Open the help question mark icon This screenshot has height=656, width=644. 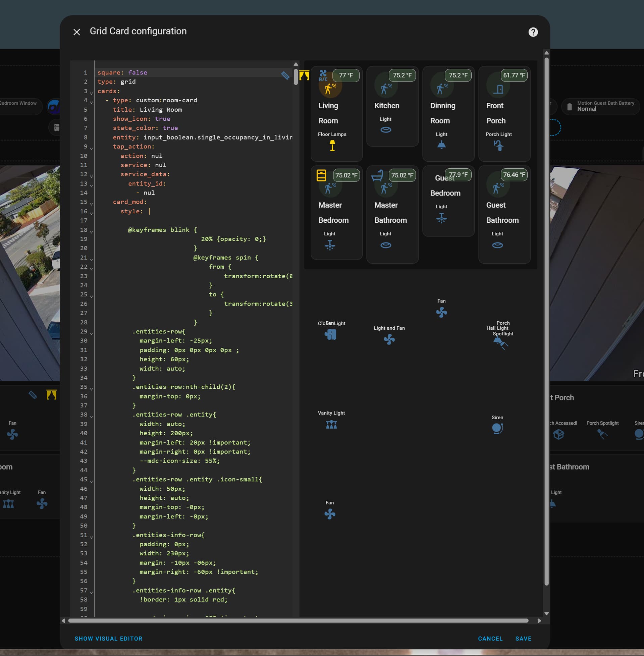click(533, 32)
